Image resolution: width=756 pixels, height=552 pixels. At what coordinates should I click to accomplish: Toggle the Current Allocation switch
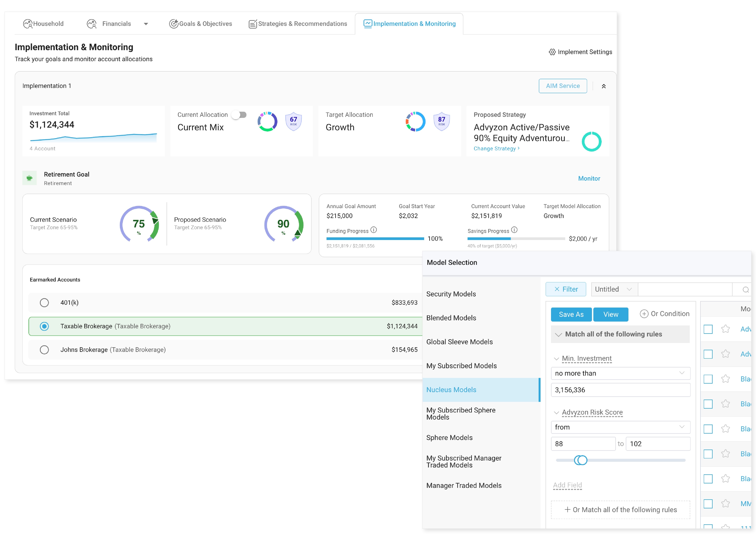[239, 115]
